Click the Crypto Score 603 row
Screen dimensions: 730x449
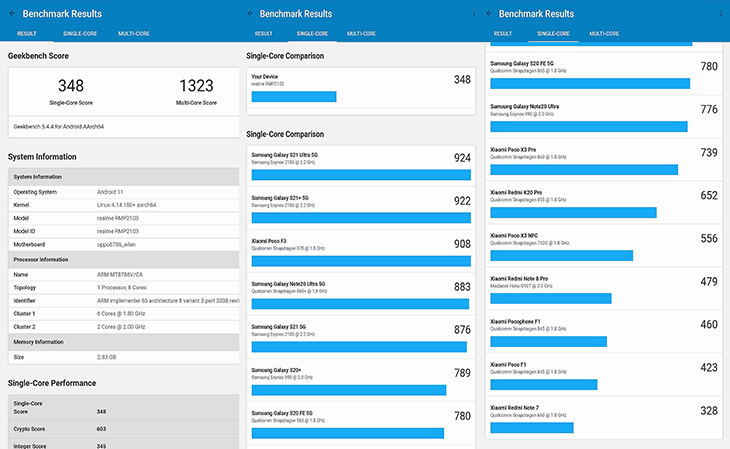click(124, 429)
